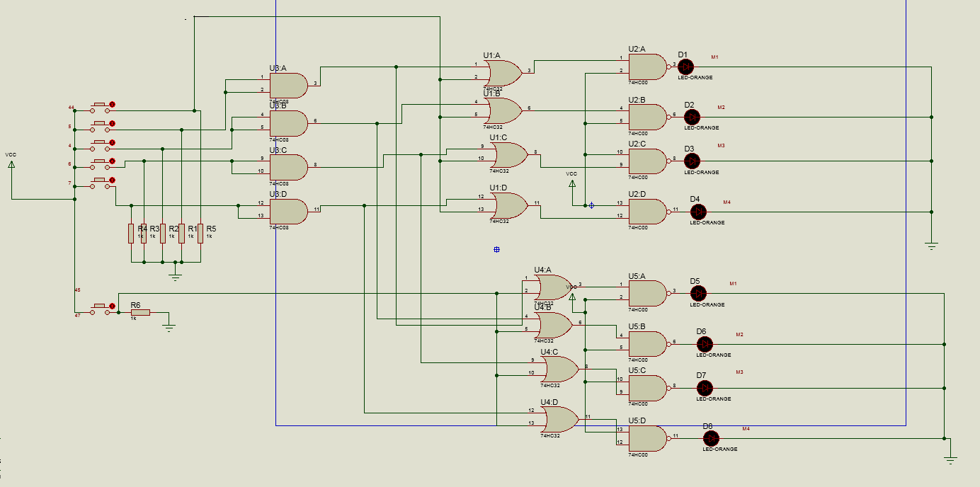This screenshot has width=980, height=487.
Task: Select the U2:D NAND gate
Action: [x=647, y=211]
